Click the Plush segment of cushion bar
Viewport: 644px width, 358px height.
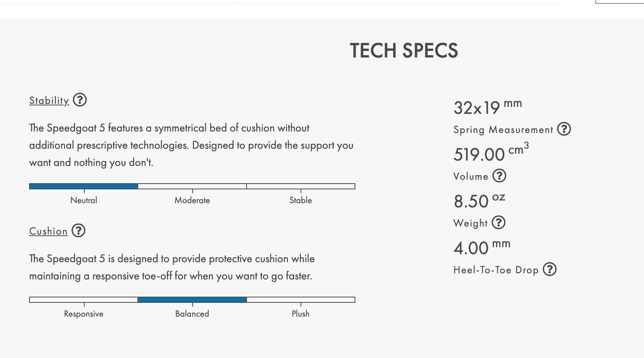[301, 300]
